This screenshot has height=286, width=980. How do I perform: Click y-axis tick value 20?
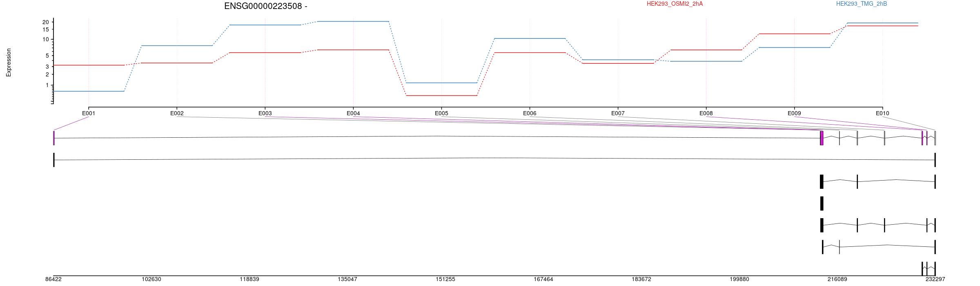46,22
